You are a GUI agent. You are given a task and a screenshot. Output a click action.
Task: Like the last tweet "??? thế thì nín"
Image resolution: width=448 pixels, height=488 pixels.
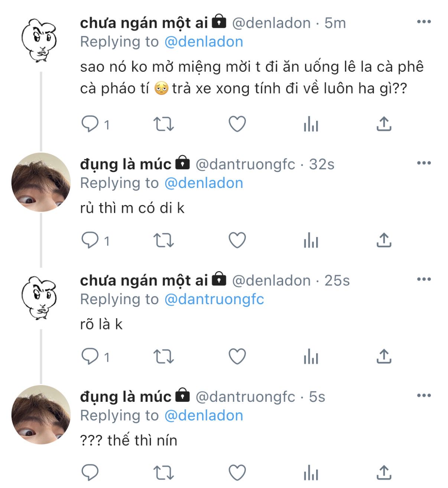[x=237, y=473]
